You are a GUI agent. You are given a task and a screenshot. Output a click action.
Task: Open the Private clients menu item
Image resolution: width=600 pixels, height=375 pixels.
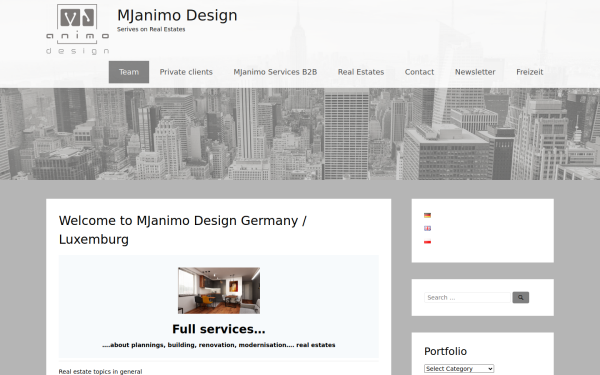pyautogui.click(x=186, y=72)
